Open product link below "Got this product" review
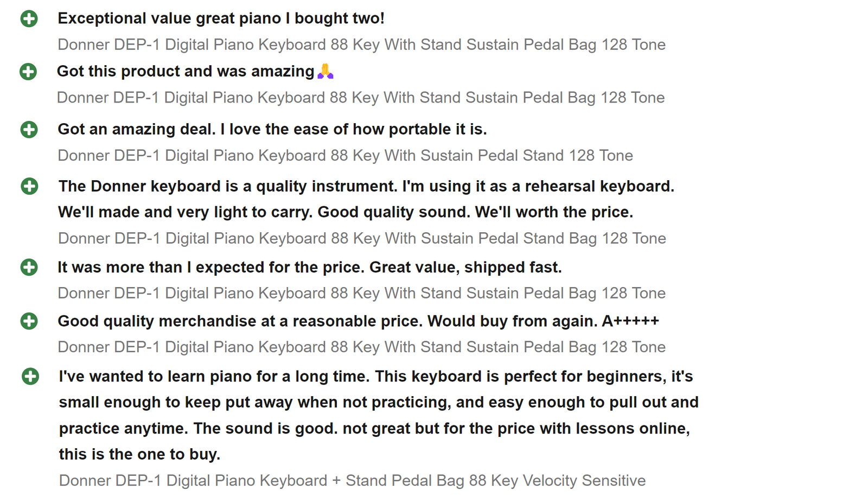Viewport: 868px width, 503px height. point(360,98)
